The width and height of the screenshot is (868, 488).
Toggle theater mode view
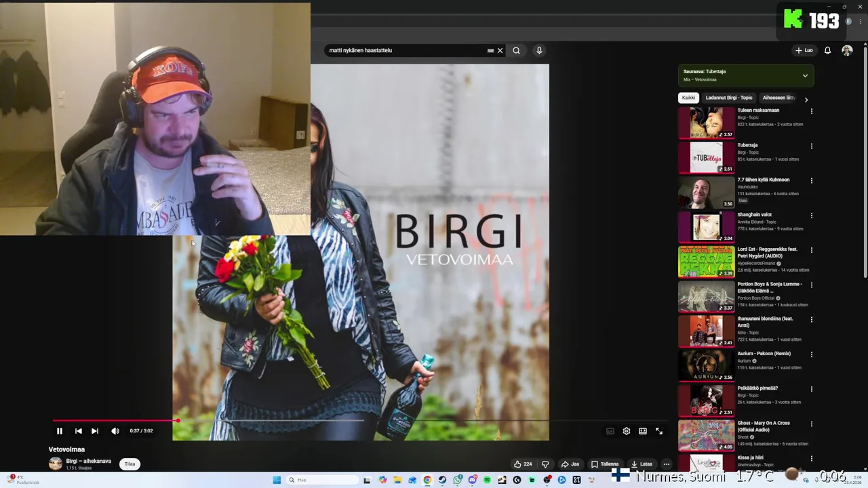coord(643,431)
